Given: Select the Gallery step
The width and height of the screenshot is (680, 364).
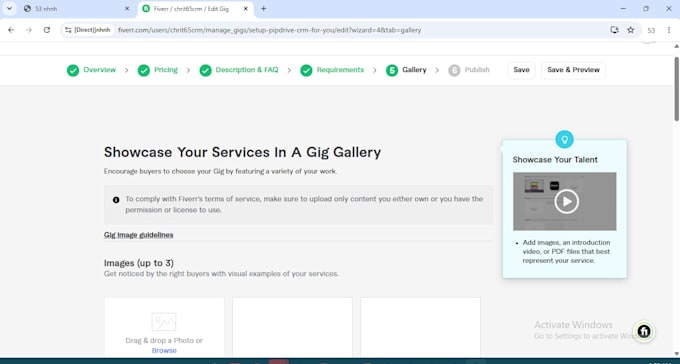Looking at the screenshot, I should (x=414, y=70).
